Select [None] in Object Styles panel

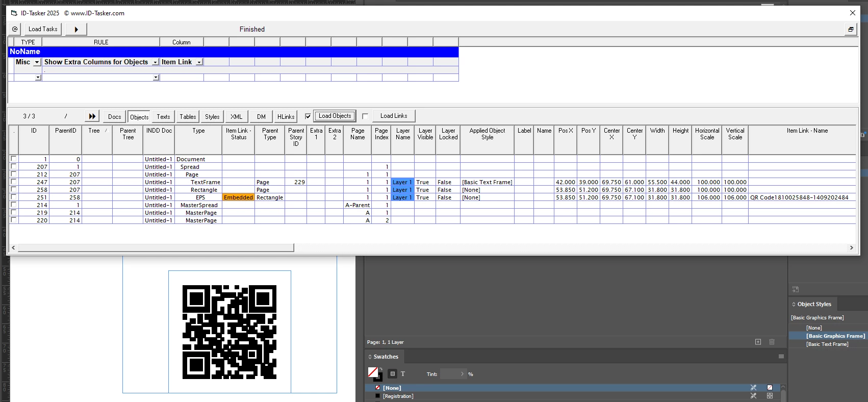click(x=814, y=328)
